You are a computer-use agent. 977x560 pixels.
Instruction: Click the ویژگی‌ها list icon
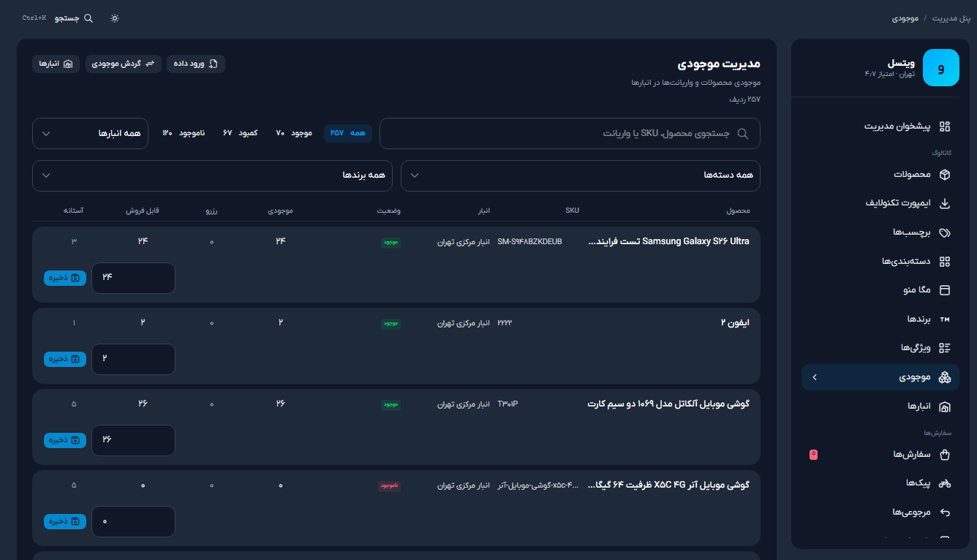[x=945, y=348]
